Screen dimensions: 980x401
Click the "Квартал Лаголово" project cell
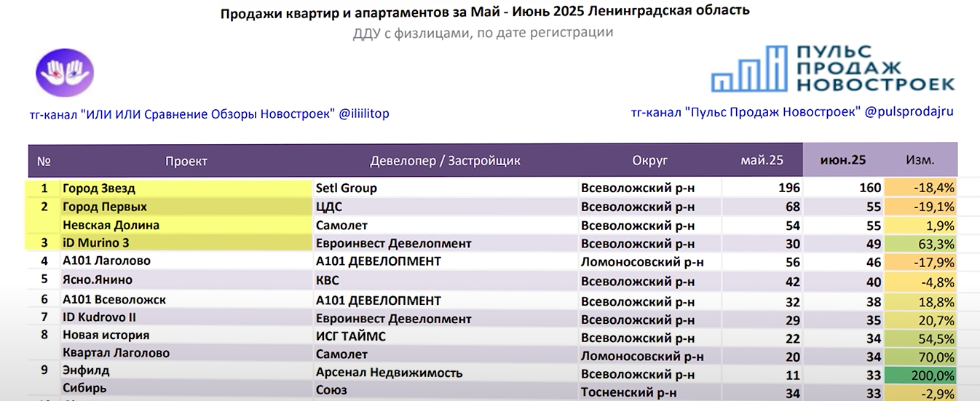coord(116,354)
